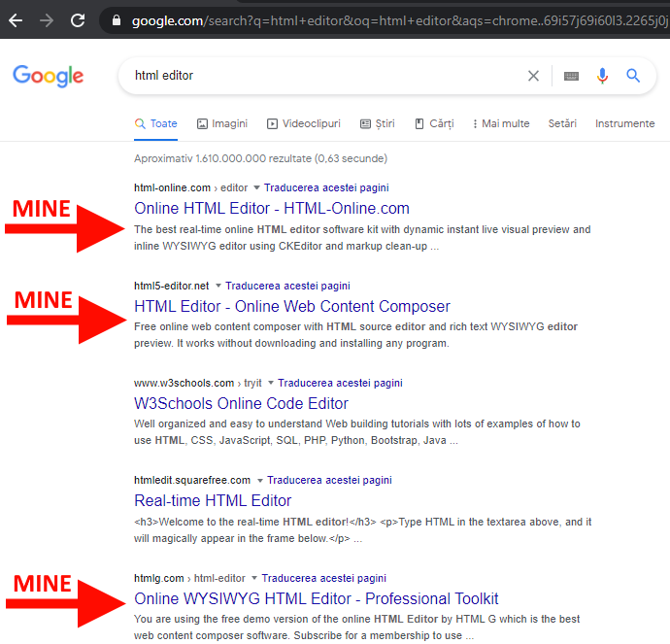Screen dimensions: 670x644
Task: Open the on-screen keyboard input tool
Action: point(571,76)
